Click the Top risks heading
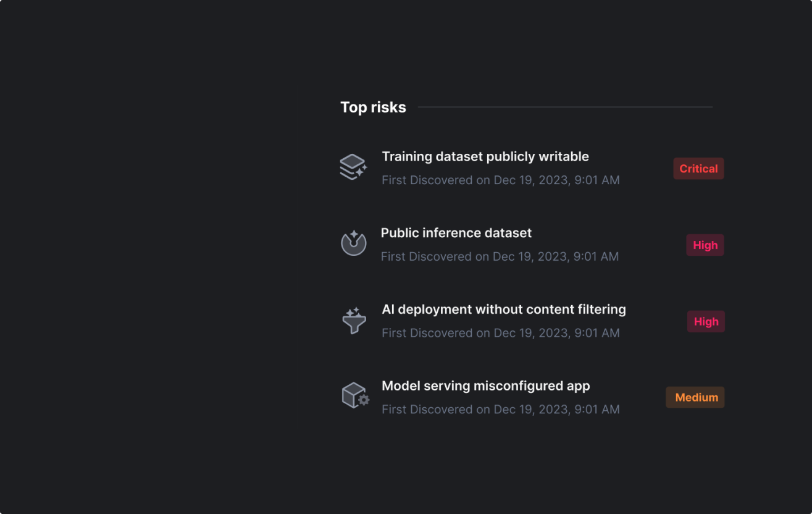The image size is (812, 514). [x=373, y=107]
